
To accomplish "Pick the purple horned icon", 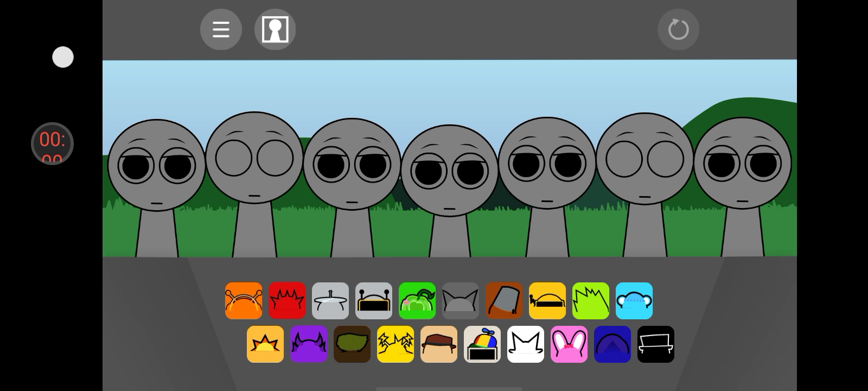I will tap(309, 344).
